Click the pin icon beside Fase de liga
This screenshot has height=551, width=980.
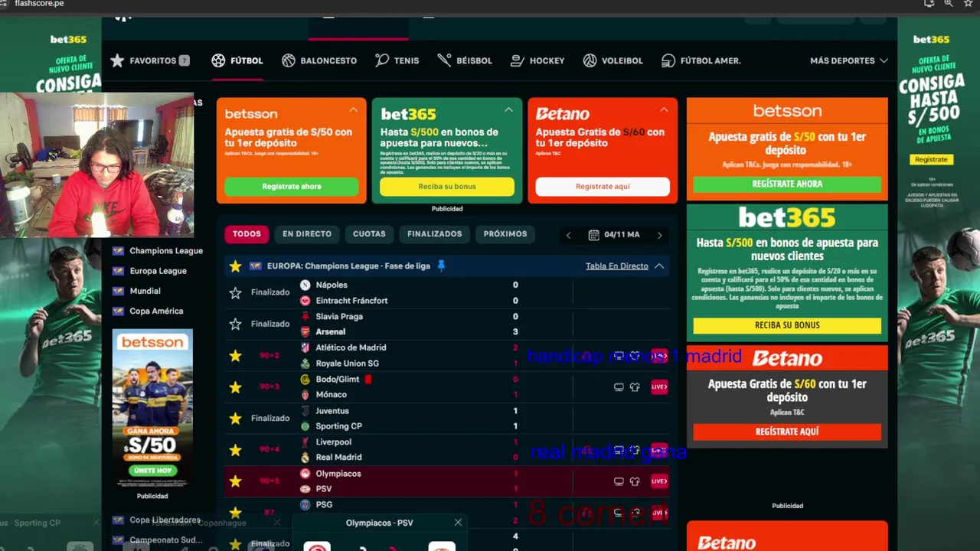441,266
